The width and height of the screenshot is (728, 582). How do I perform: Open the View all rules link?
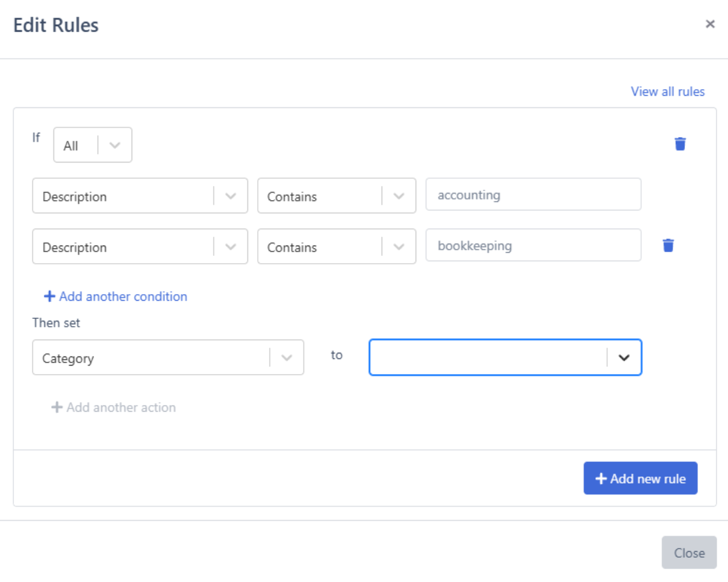pyautogui.click(x=667, y=92)
